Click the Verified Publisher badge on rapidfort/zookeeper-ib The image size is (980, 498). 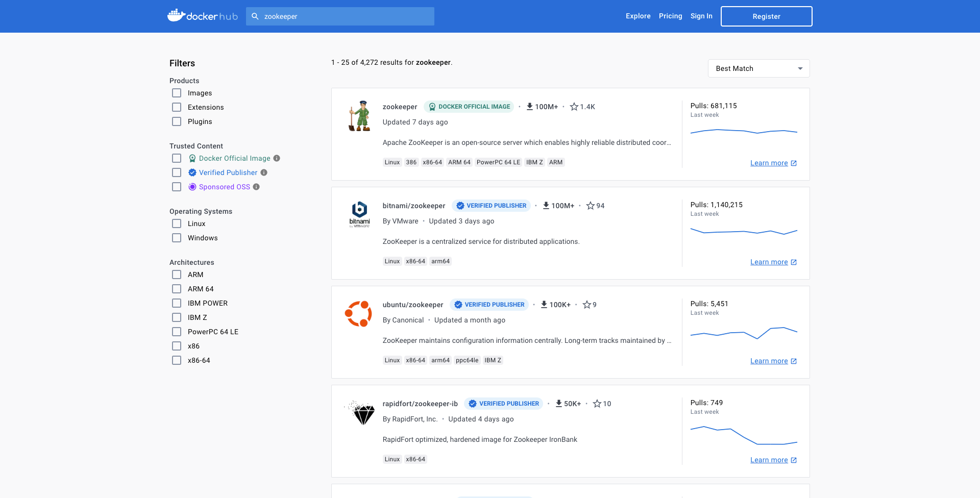[504, 404]
